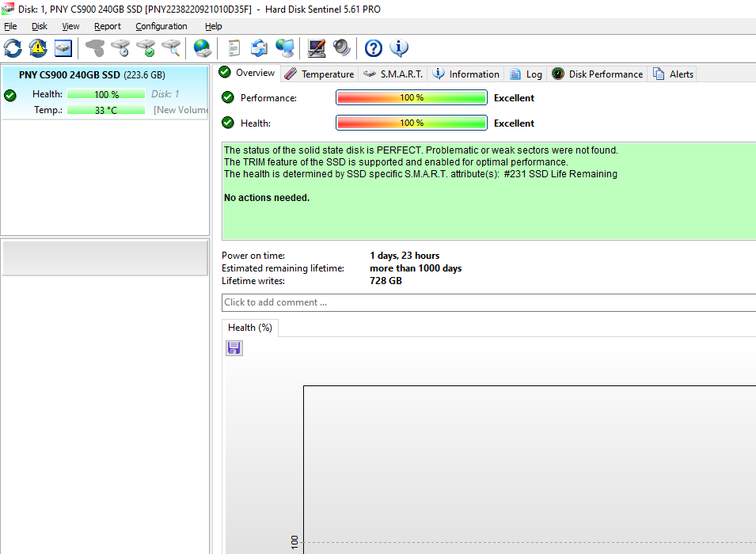The height and width of the screenshot is (554, 756).
Task: Click the notepad report toolbar icon
Action: pyautogui.click(x=234, y=48)
